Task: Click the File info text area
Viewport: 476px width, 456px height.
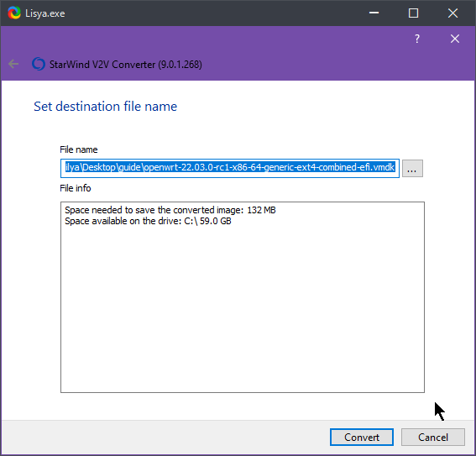Action: pyautogui.click(x=243, y=297)
